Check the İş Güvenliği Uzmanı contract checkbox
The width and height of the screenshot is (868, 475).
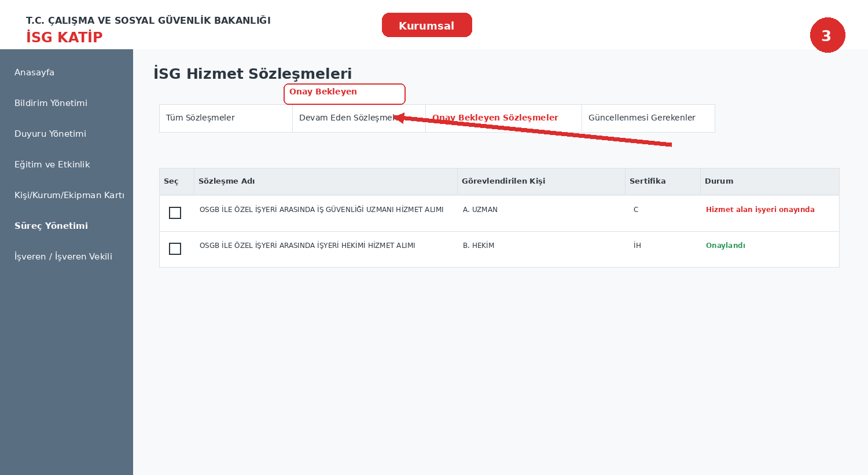point(175,213)
